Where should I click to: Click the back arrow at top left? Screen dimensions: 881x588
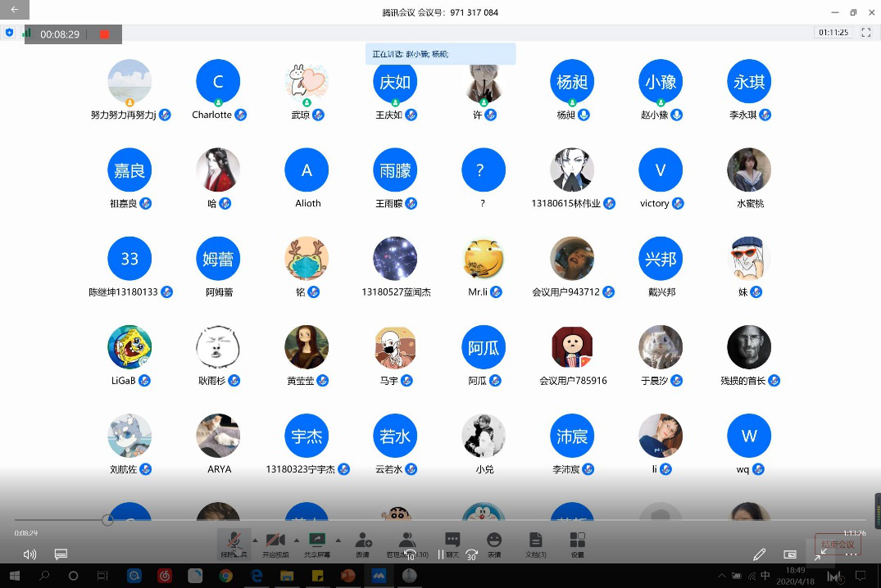pos(14,10)
